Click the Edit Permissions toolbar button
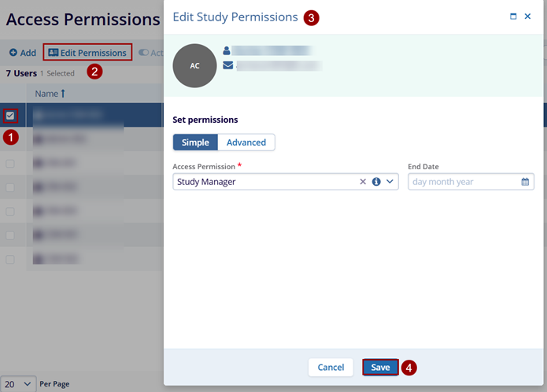Screen dimensions: 547x392 click(87, 53)
